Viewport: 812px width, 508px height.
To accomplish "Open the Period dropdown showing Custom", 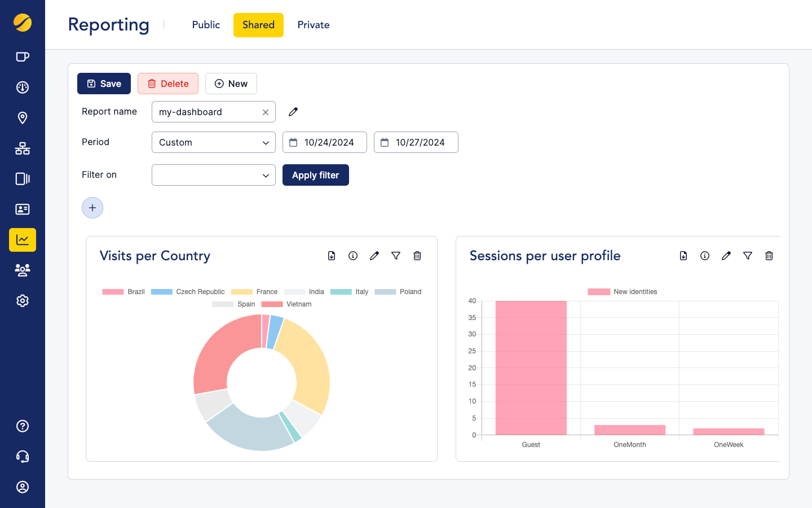I will point(213,142).
